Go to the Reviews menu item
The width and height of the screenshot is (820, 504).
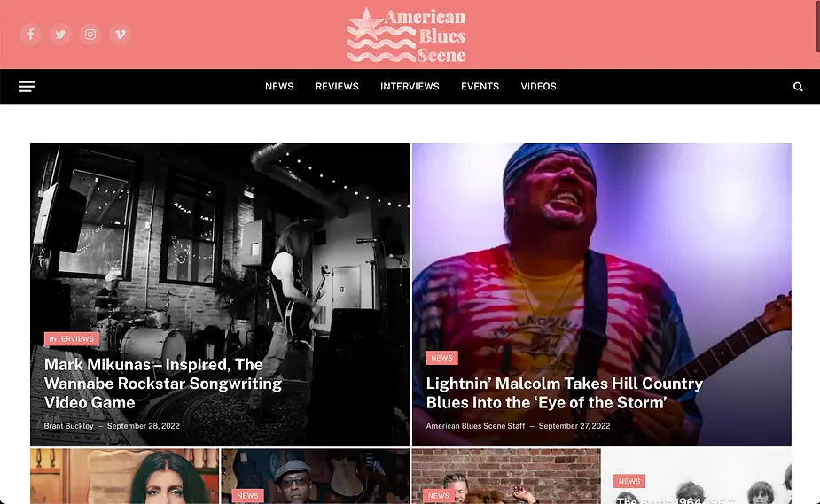[337, 86]
